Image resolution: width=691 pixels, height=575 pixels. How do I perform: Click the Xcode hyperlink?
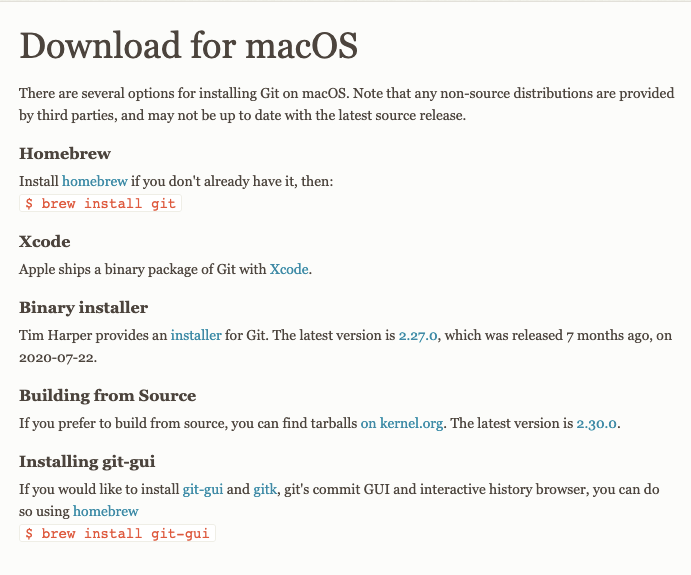click(x=289, y=269)
